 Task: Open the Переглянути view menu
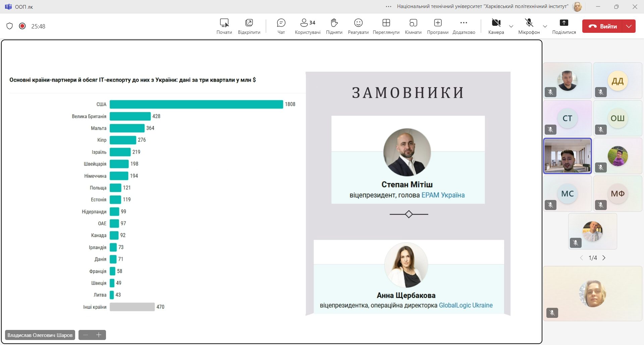tap(386, 26)
